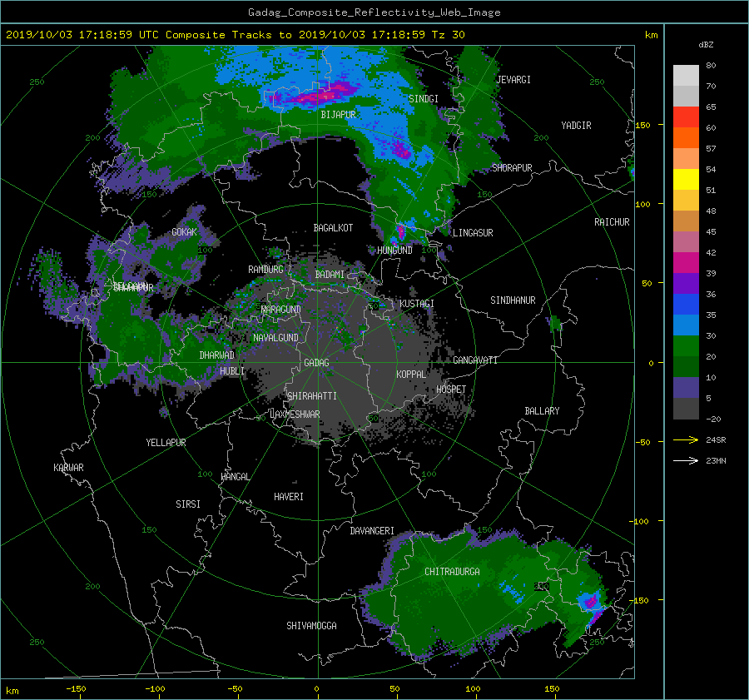Screen dimensions: 749x700
Task: Click the BADAMI city label
Action: point(330,275)
